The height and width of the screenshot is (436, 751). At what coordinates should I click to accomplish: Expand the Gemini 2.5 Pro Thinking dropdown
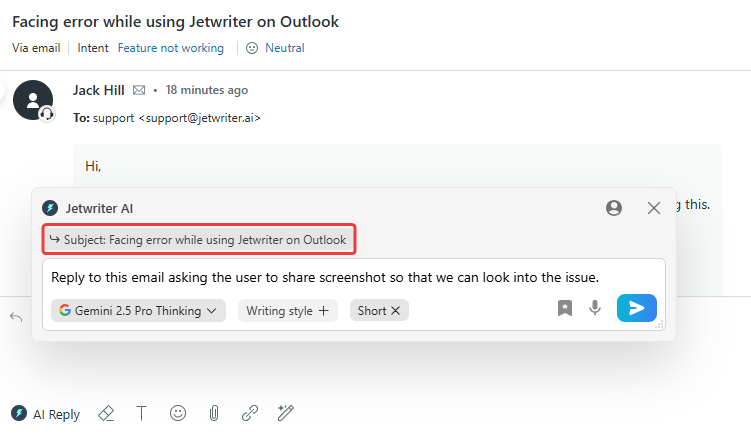click(x=138, y=311)
